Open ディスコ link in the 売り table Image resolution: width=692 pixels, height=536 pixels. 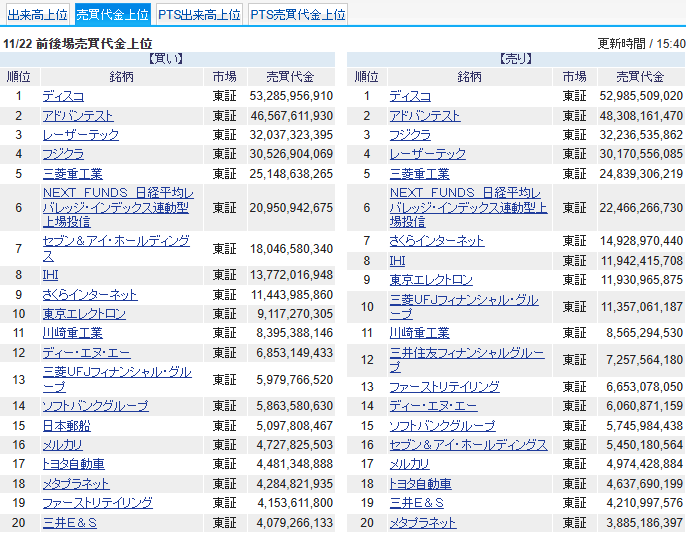410,96
